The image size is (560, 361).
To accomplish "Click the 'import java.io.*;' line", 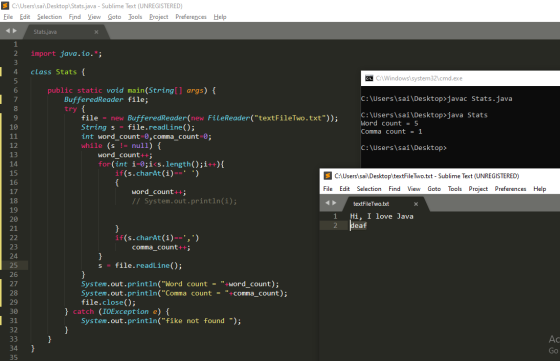I will click(66, 54).
